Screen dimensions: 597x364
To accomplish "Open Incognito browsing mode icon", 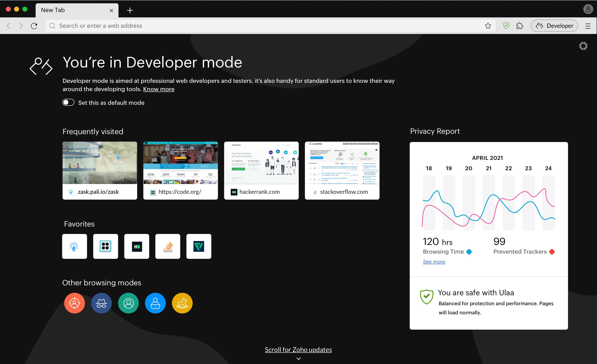I will point(102,303).
